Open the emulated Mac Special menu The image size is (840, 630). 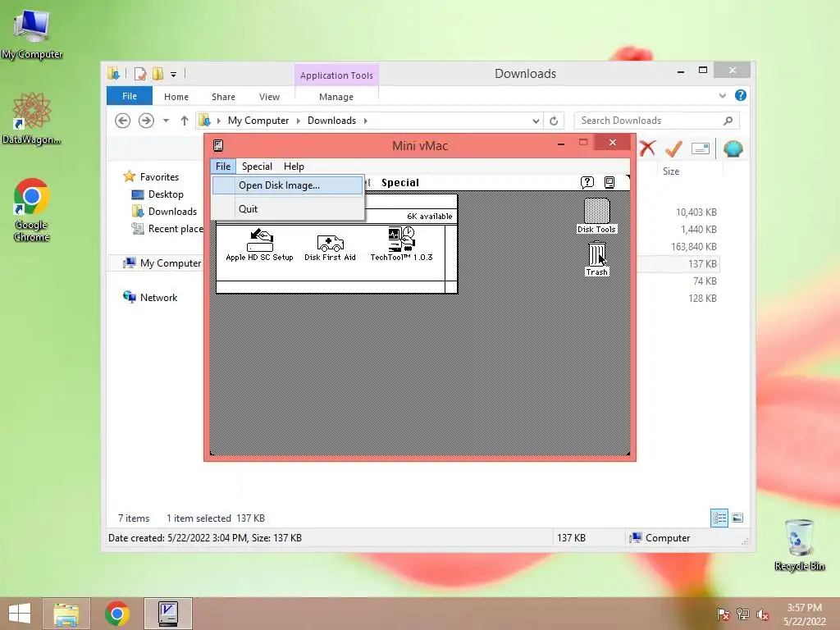coord(399,183)
